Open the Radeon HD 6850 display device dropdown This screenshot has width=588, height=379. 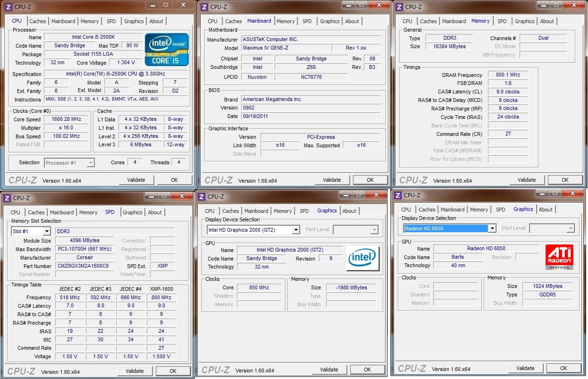click(492, 228)
